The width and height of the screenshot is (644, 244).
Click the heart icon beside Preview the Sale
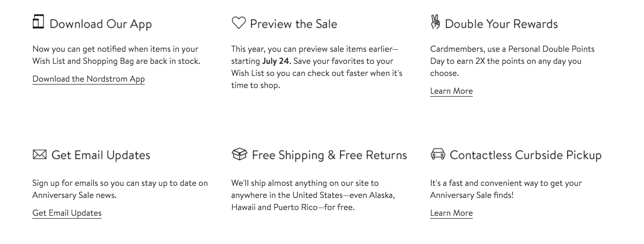pos(239,23)
